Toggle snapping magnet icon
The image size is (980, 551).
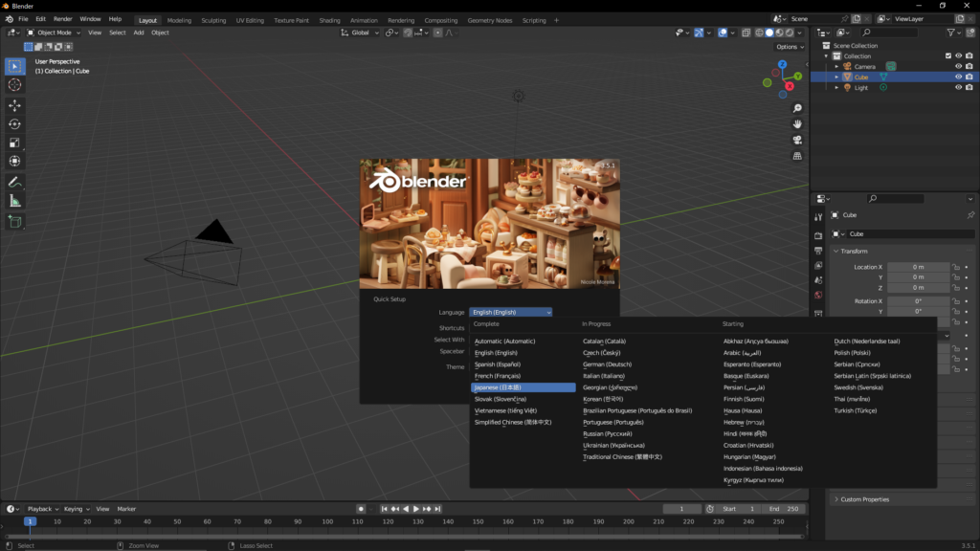pyautogui.click(x=408, y=33)
